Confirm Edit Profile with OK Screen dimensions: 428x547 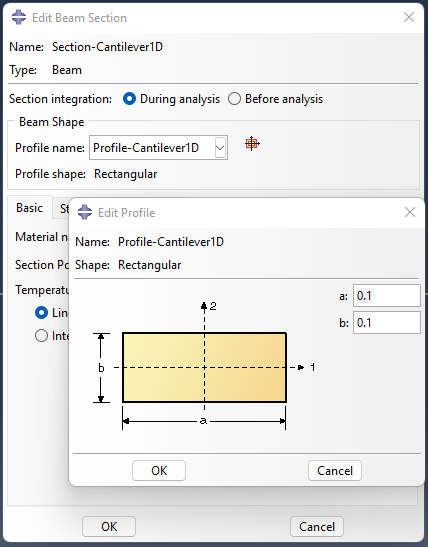click(159, 471)
